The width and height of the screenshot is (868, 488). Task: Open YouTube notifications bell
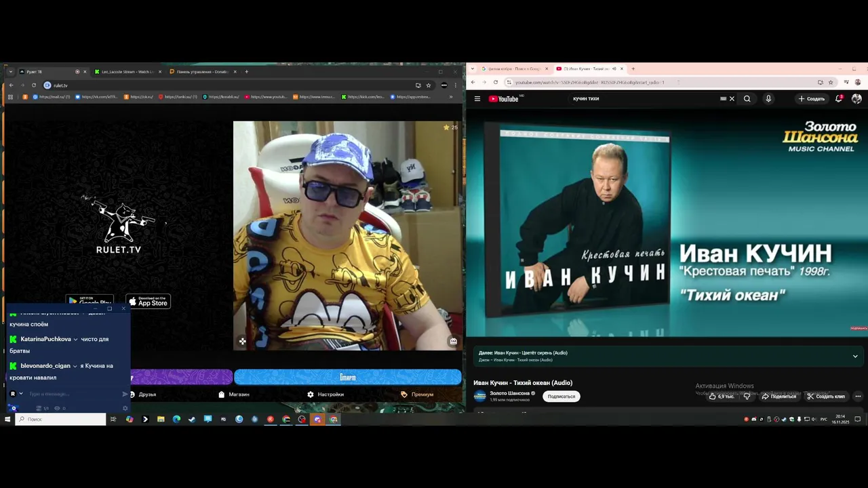(x=839, y=99)
